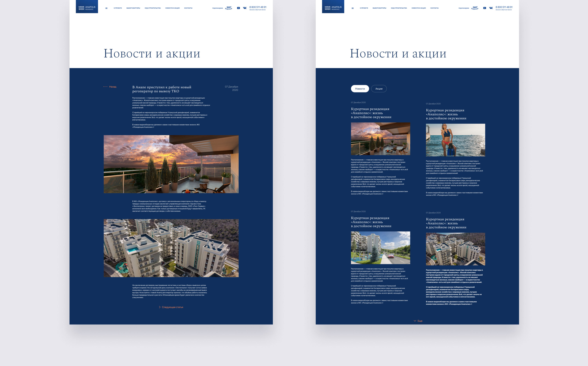
Task: Open Выбор квартиры in the article page menu
Action: pyautogui.click(x=133, y=8)
